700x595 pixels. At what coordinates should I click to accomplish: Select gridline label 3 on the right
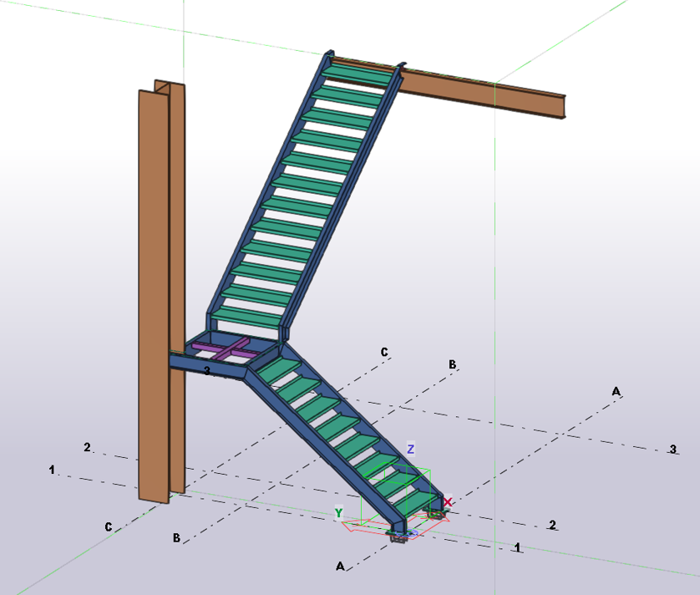point(675,450)
